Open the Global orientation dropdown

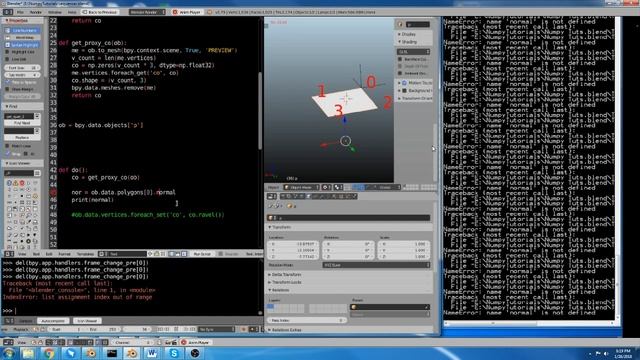tap(387, 187)
